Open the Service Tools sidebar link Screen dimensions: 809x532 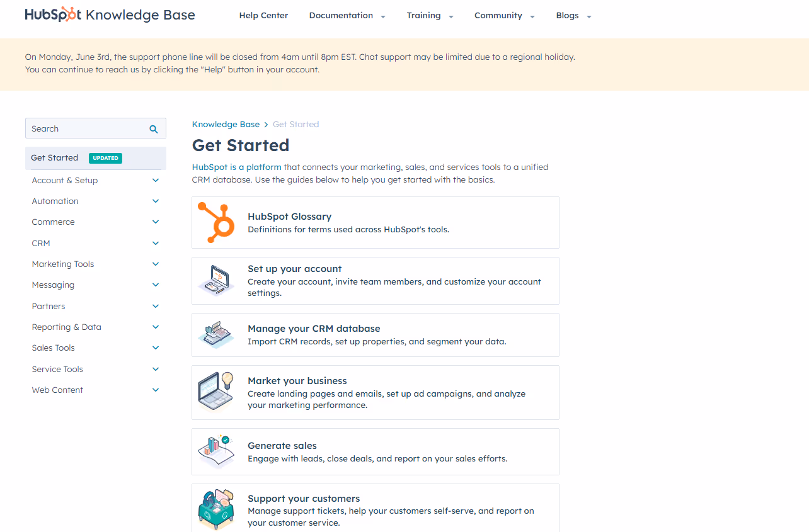coord(57,369)
